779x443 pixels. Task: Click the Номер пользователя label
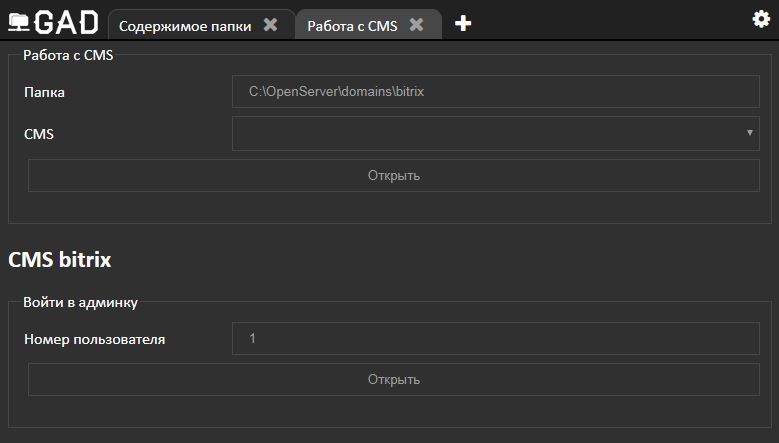point(94,340)
